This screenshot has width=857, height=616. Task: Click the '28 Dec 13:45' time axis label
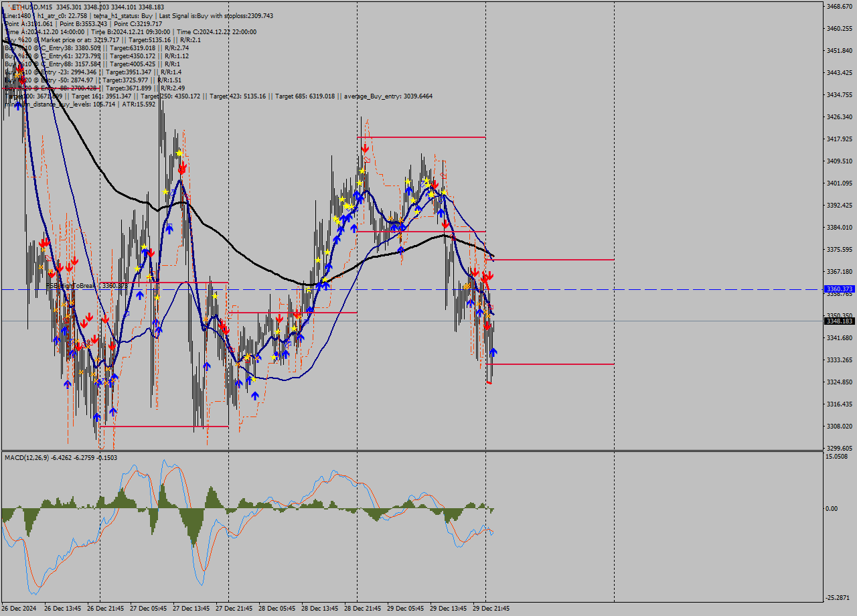click(320, 609)
